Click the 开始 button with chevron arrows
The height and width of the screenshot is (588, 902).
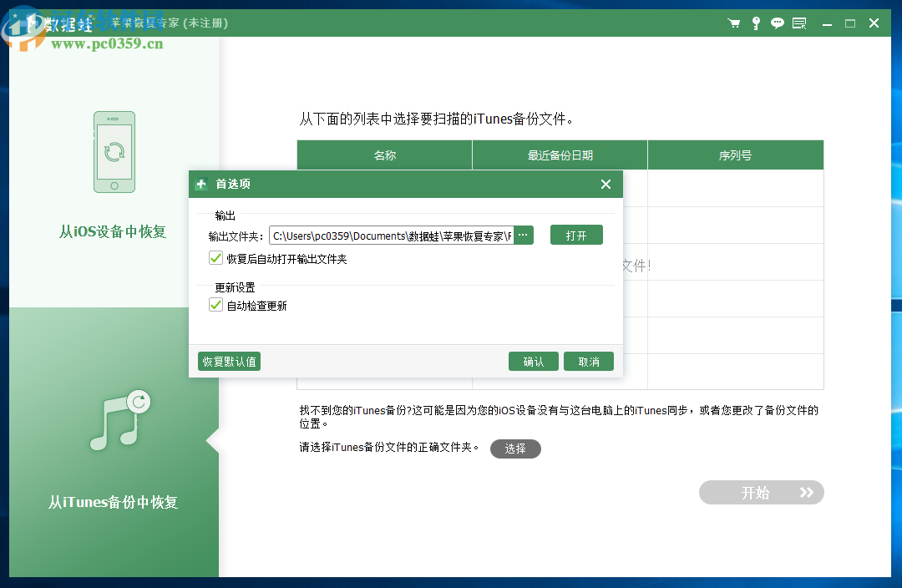coord(761,492)
